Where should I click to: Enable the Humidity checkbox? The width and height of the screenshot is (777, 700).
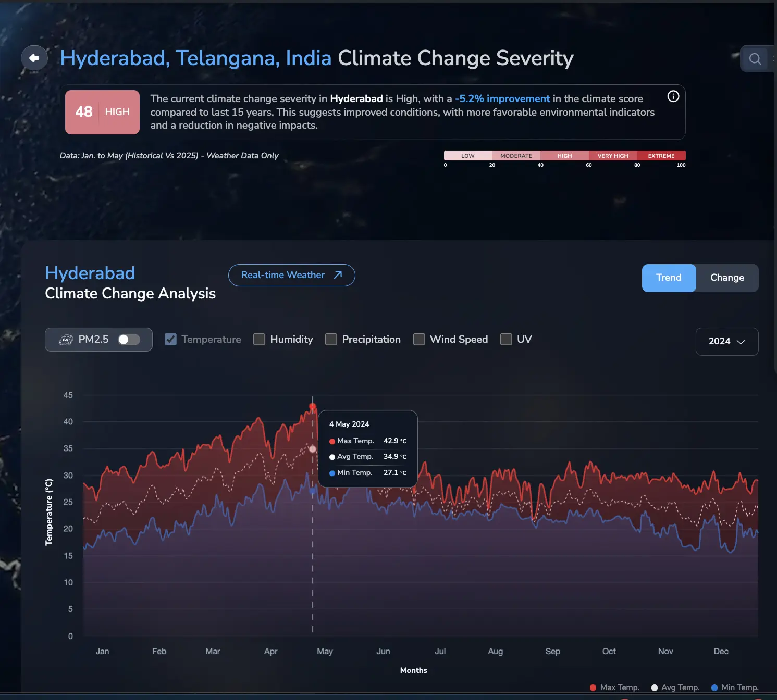tap(259, 340)
